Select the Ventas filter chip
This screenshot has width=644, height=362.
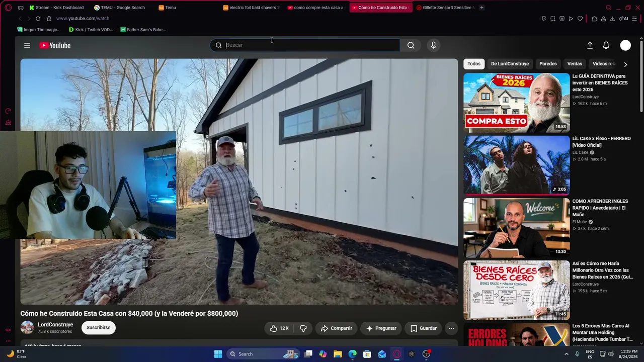(575, 64)
